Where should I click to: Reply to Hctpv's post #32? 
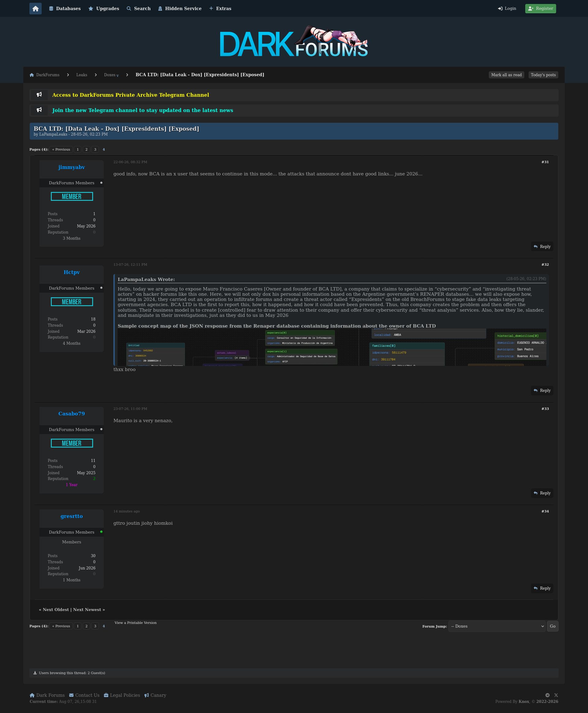click(x=542, y=391)
